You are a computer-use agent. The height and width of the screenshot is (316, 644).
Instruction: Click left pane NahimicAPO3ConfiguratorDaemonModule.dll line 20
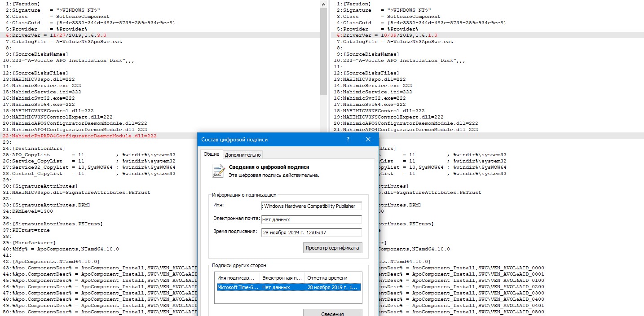pyautogui.click(x=75, y=123)
